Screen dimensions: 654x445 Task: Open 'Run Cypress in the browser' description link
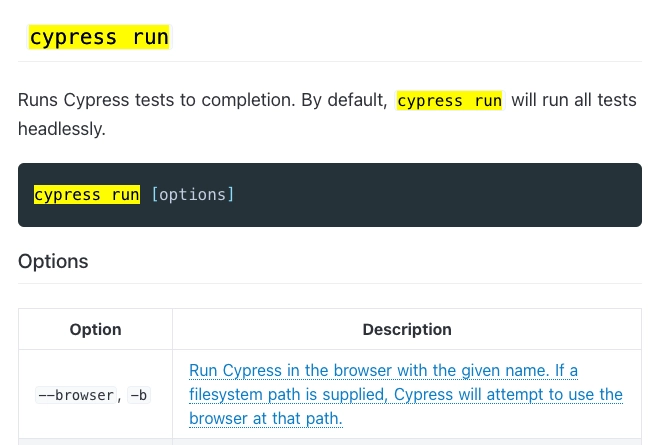[x=406, y=395]
